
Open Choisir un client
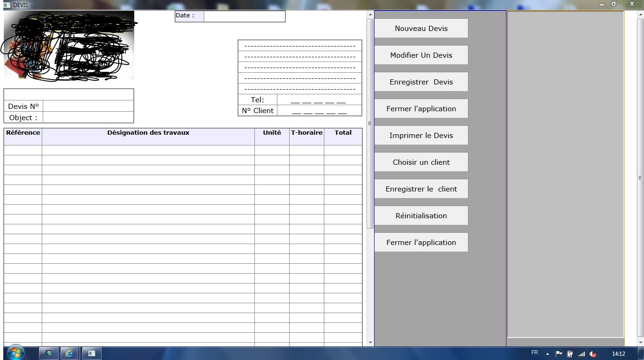[x=421, y=162]
